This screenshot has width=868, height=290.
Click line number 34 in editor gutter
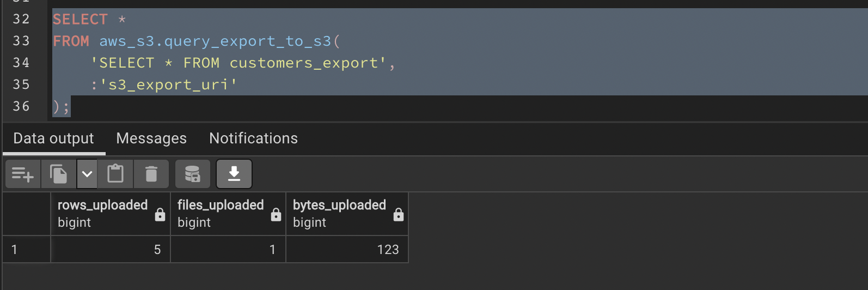click(21, 63)
